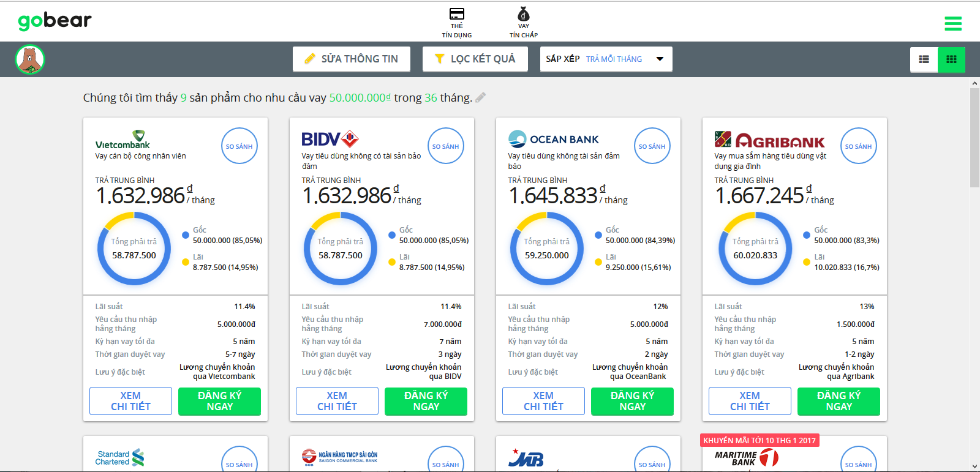Toggle So sánh on the Agribank card

point(858,146)
